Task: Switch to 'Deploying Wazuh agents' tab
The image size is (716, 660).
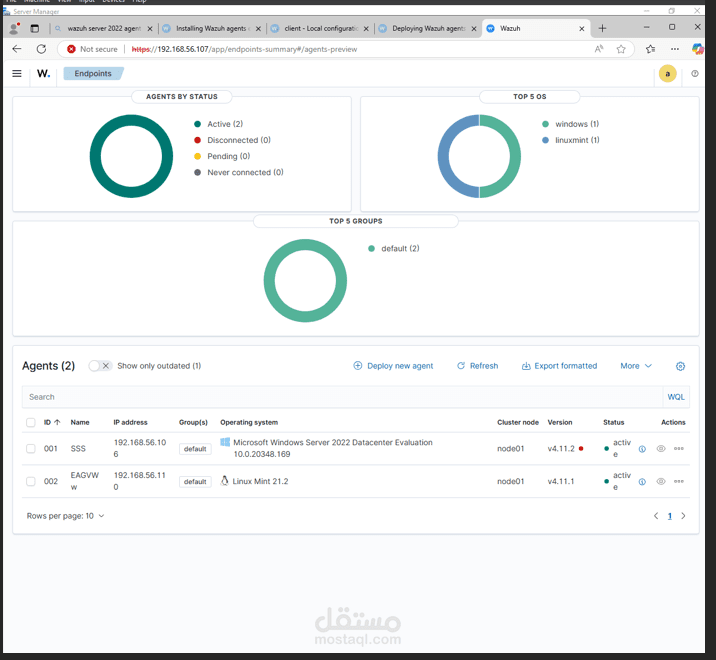Action: 426,28
